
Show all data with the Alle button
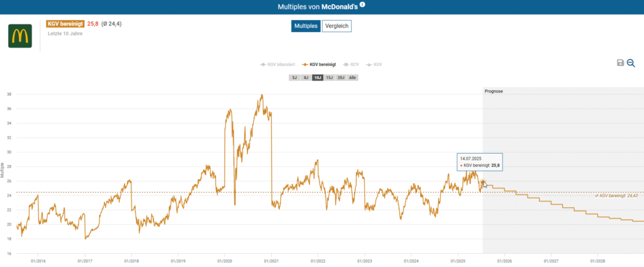(353, 77)
